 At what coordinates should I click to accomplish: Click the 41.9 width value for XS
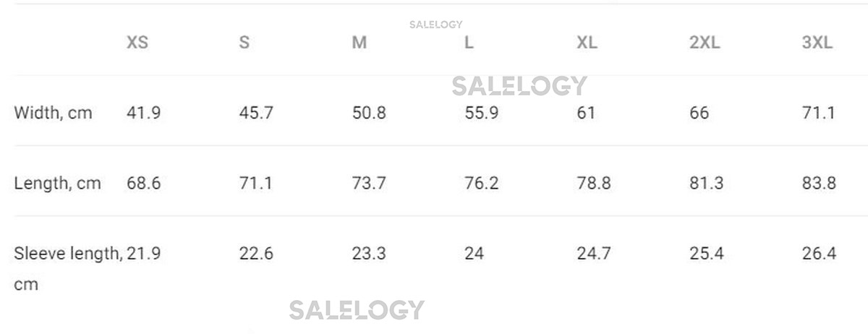pyautogui.click(x=143, y=113)
